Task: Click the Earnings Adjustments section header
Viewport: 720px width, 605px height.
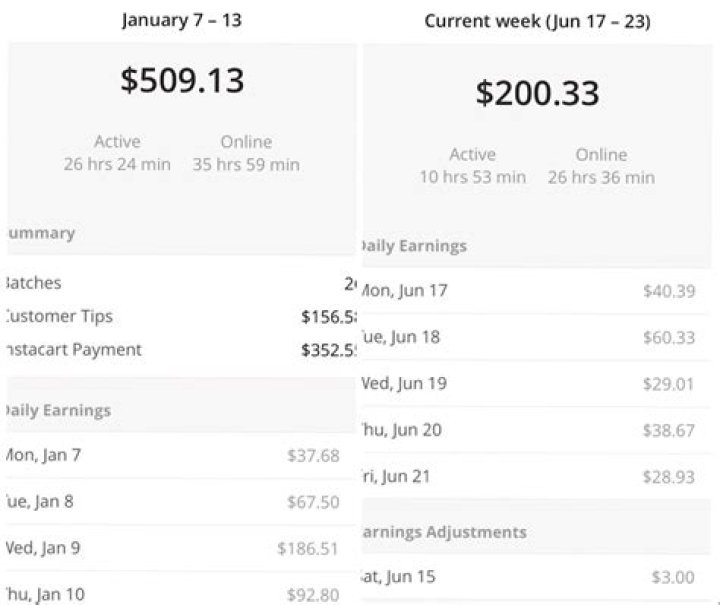Action: pyautogui.click(x=443, y=532)
